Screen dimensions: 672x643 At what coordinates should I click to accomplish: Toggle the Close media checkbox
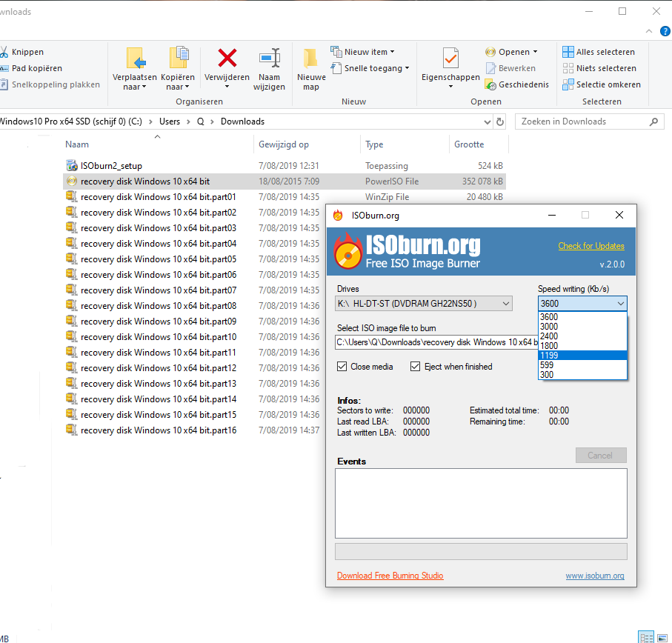(342, 367)
